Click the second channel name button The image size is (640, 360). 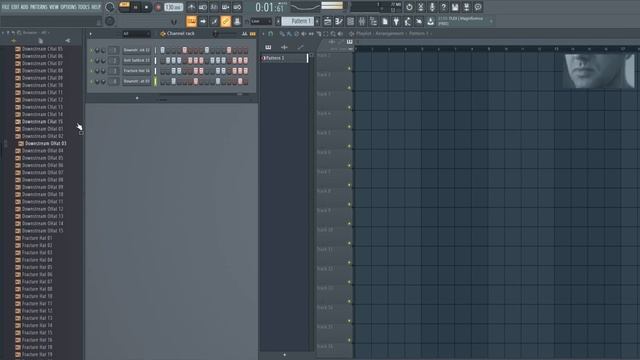coord(136,60)
